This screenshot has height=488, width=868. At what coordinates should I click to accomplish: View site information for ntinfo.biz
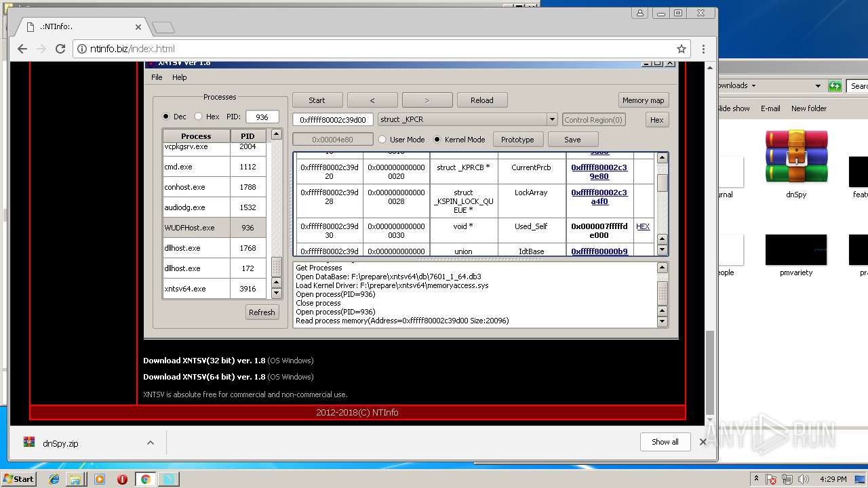click(82, 49)
